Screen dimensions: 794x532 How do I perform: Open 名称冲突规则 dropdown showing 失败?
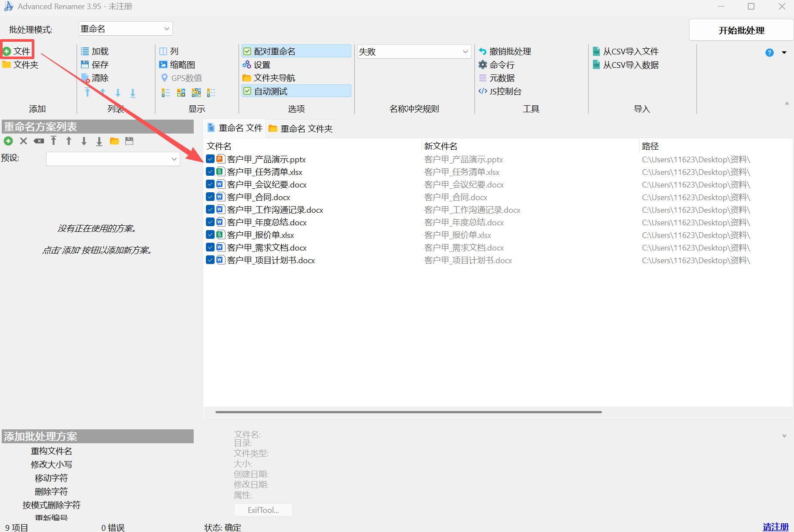coord(414,52)
